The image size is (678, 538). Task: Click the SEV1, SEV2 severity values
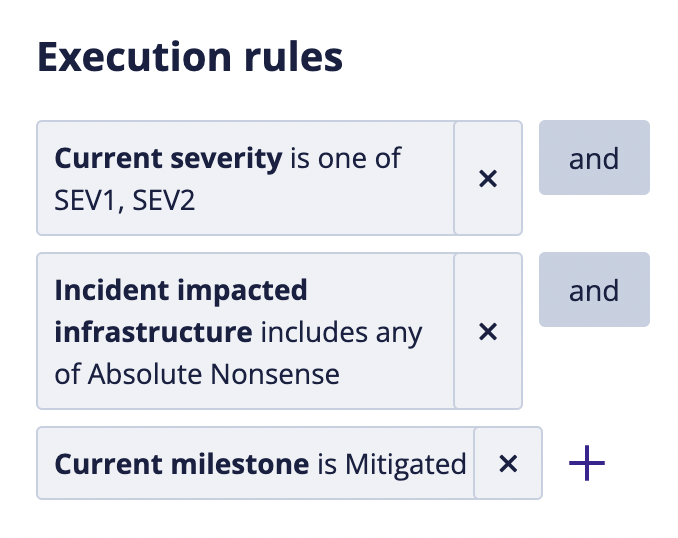(125, 199)
